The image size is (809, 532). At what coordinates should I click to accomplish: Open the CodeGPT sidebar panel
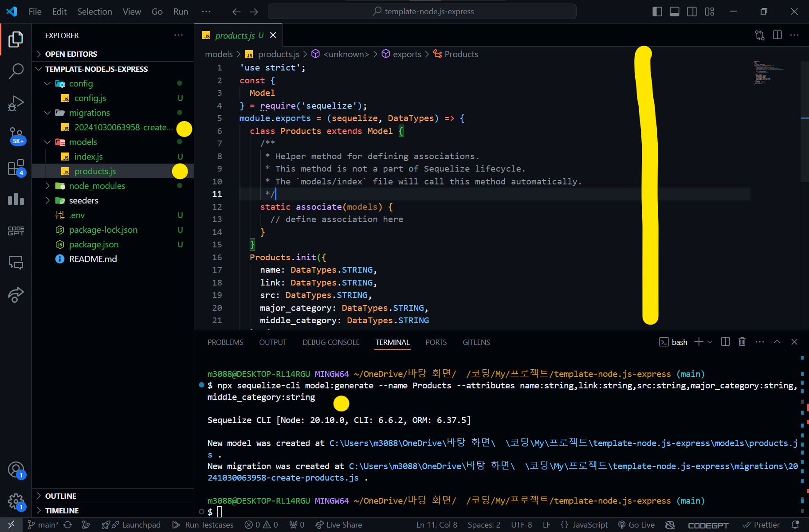(16, 231)
